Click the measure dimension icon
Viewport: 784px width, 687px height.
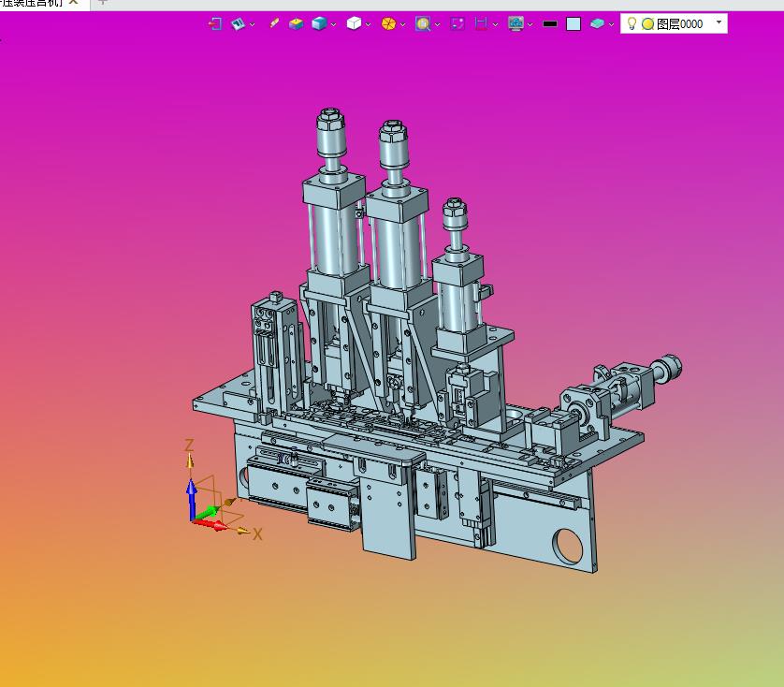(x=481, y=23)
